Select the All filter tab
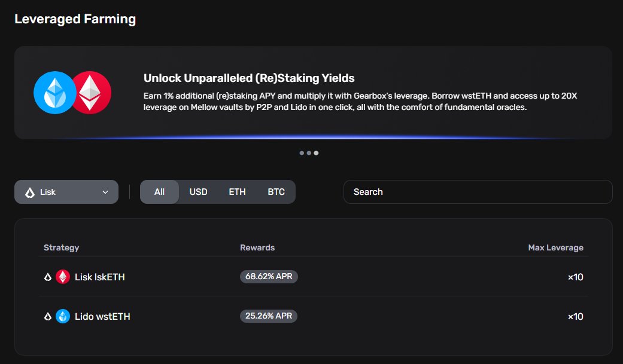 [x=159, y=192]
